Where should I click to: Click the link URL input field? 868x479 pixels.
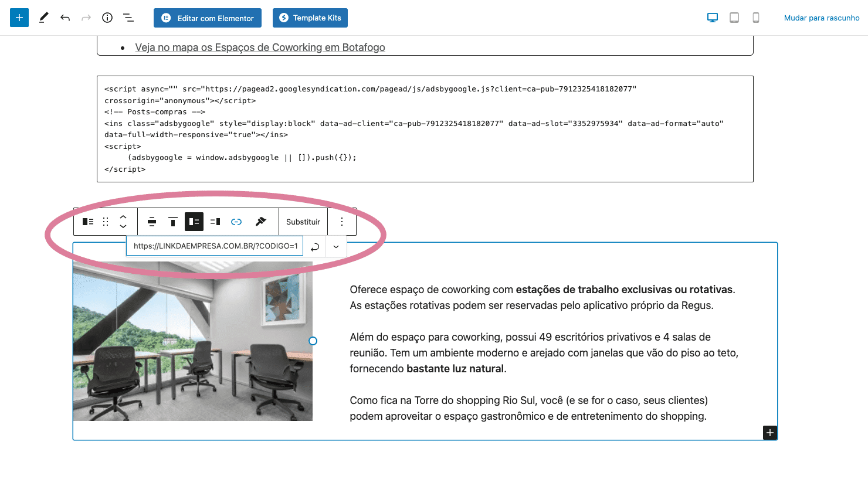(215, 246)
